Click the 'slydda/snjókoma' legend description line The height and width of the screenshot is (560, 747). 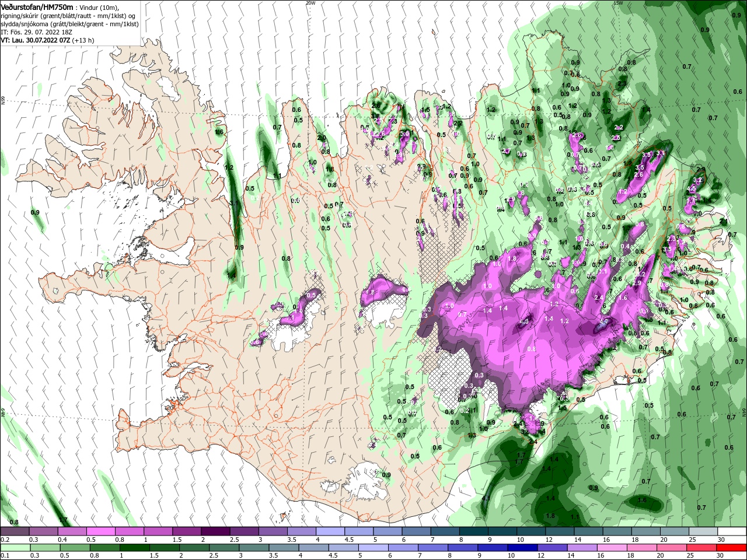point(69,24)
